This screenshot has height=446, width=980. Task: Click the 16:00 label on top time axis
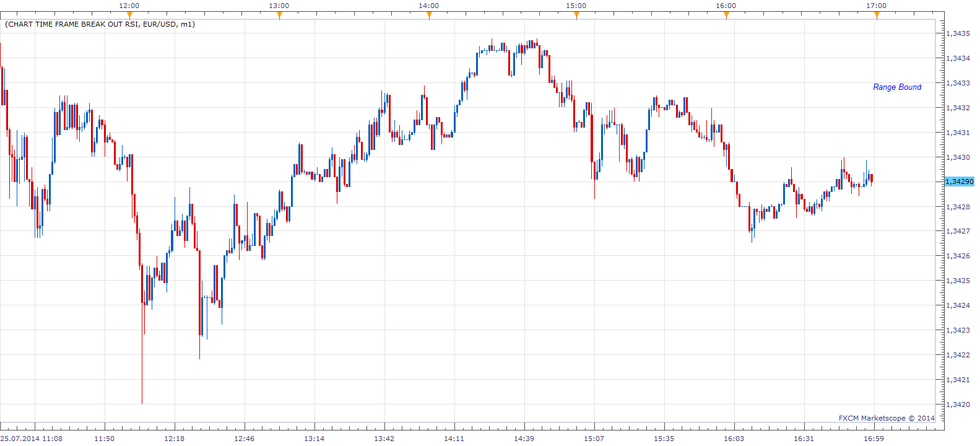(x=726, y=6)
